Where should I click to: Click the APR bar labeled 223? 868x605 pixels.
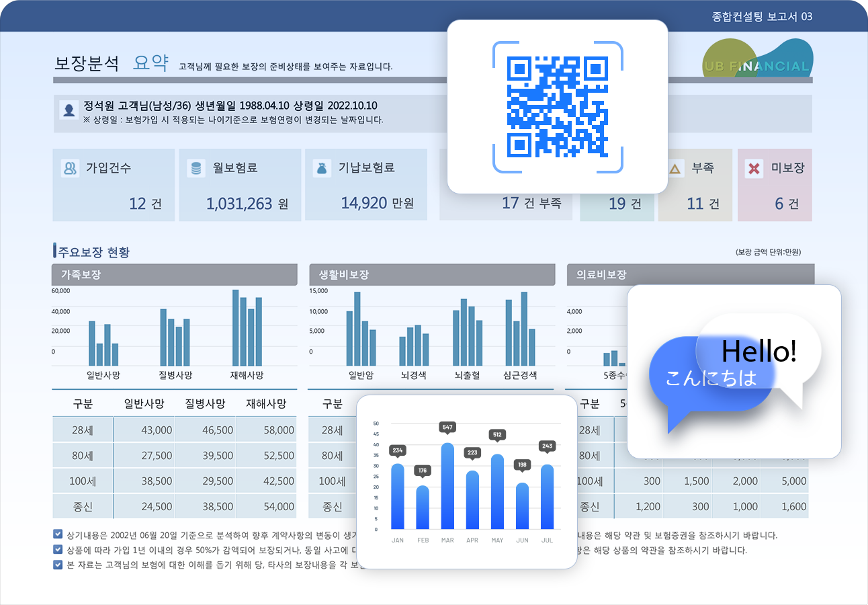pyautogui.click(x=472, y=499)
